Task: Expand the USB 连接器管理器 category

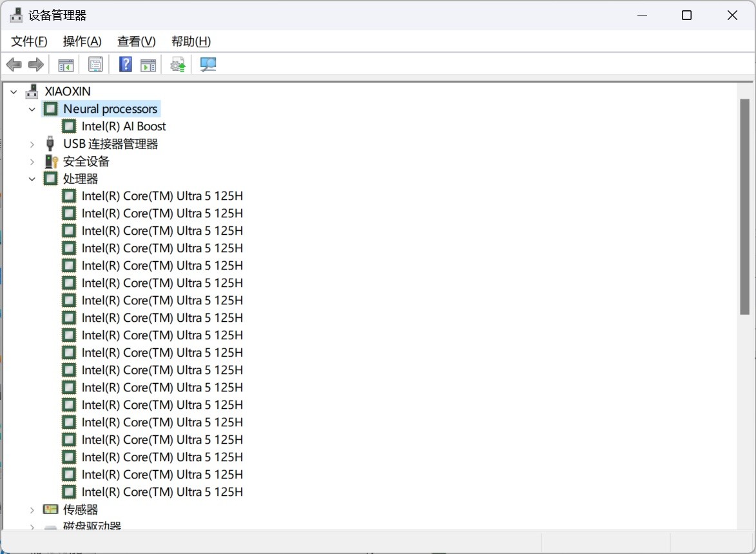Action: coord(32,144)
